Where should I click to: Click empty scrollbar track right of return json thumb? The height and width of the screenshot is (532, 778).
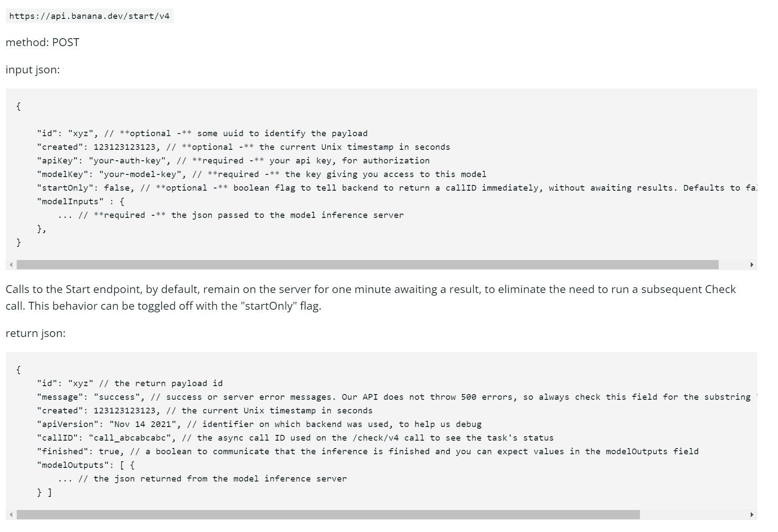[x=694, y=514]
